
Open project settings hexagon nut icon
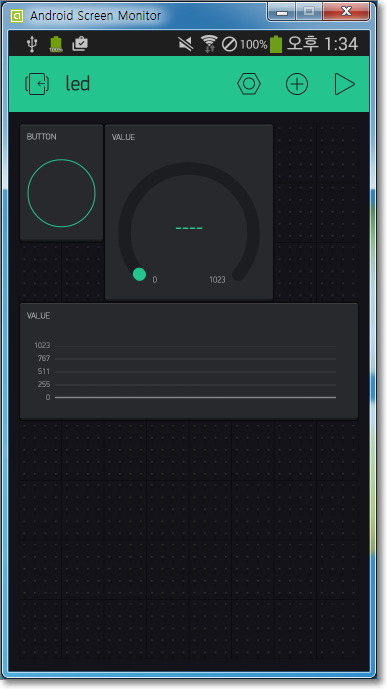[x=249, y=84]
